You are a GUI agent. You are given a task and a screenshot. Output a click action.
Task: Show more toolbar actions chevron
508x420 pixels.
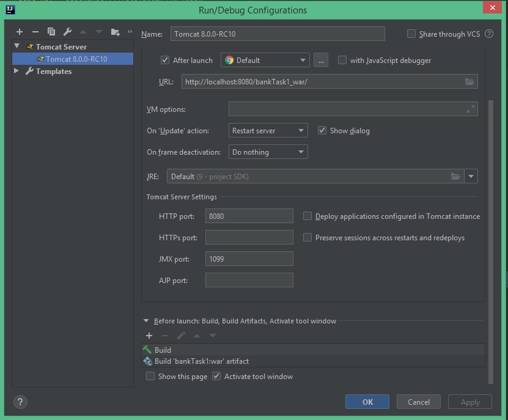click(130, 31)
